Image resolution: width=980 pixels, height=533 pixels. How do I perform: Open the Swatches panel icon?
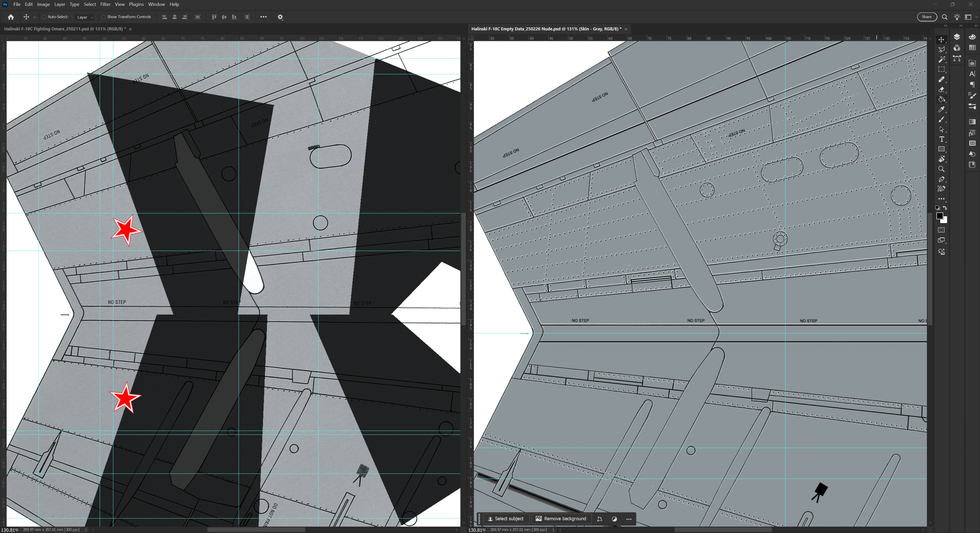click(x=972, y=47)
